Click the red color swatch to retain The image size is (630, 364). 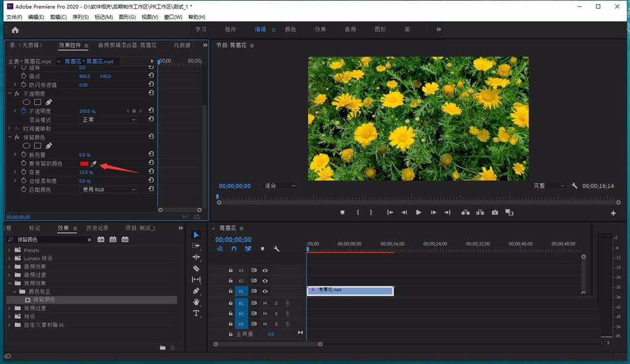click(x=84, y=164)
